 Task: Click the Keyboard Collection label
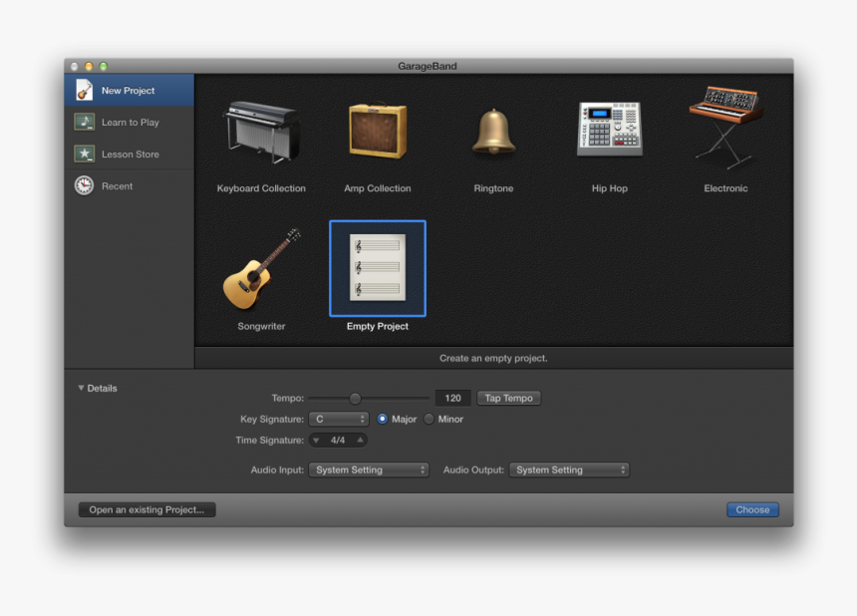(261, 188)
